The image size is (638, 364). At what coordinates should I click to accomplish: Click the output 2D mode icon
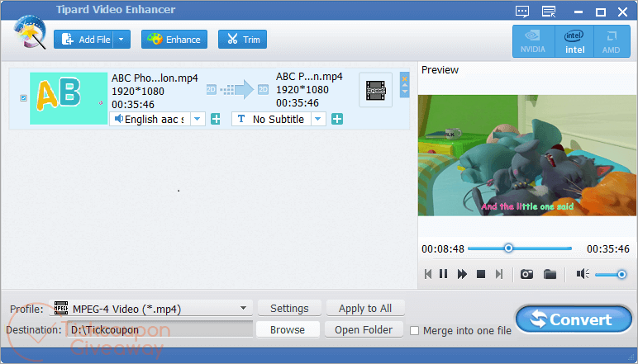pos(264,89)
